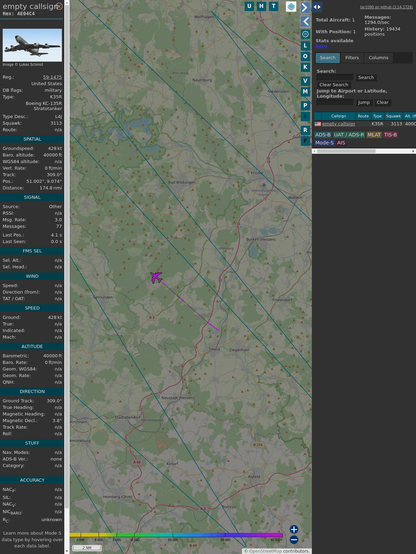Collapse sidebar with left chevron arrow

(305, 22)
